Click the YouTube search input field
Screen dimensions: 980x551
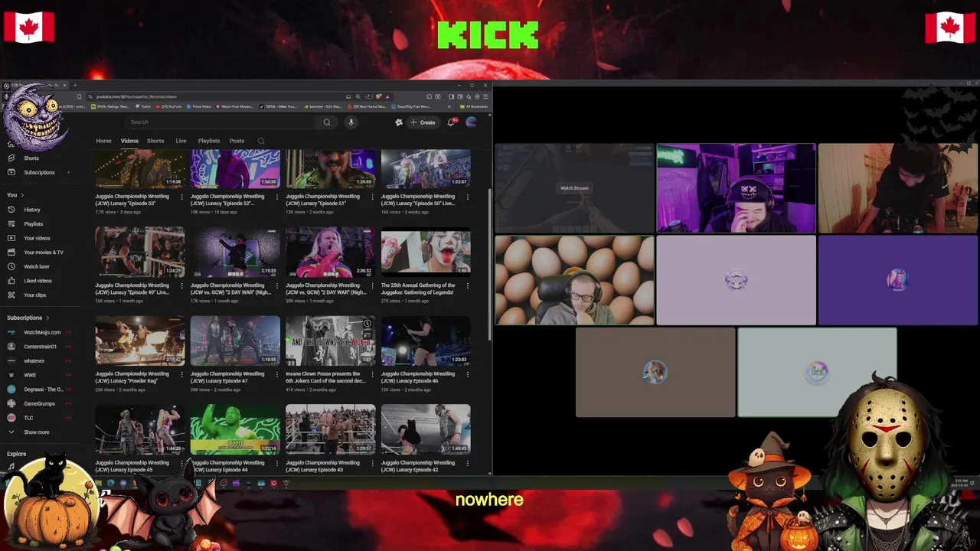coord(222,122)
